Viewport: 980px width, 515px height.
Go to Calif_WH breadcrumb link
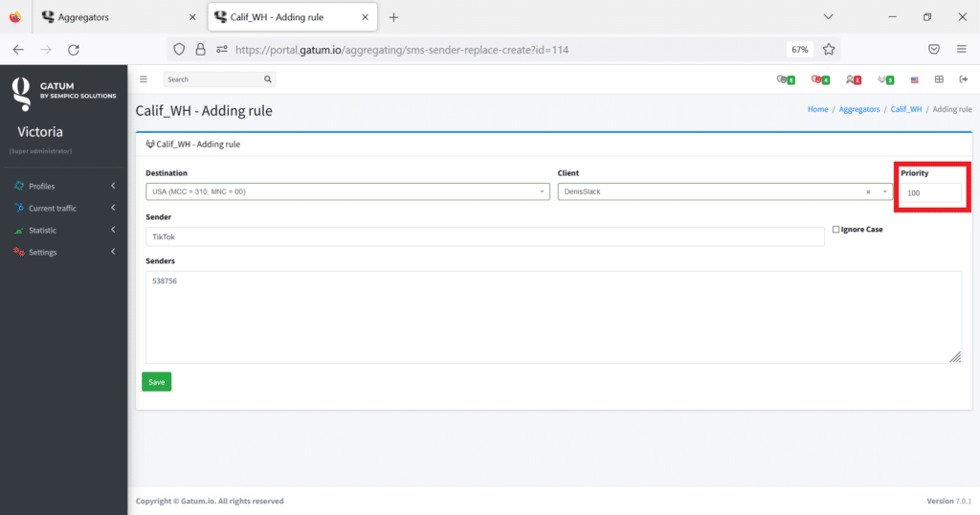pyautogui.click(x=905, y=109)
